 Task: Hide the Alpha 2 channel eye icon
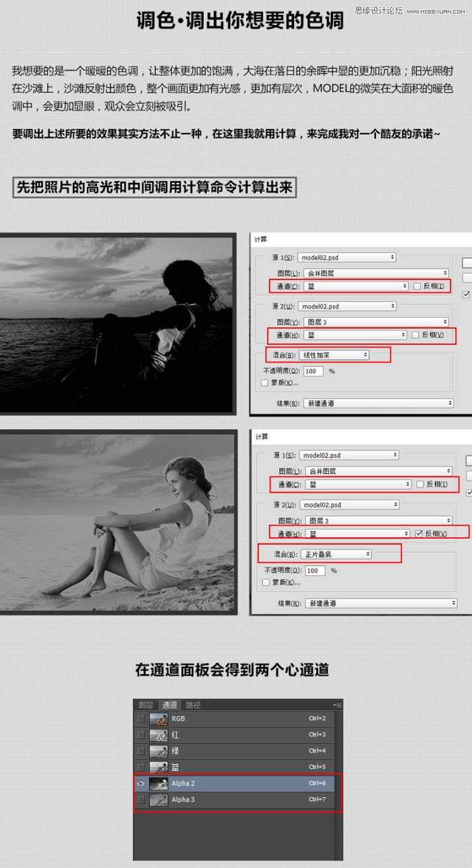(141, 784)
